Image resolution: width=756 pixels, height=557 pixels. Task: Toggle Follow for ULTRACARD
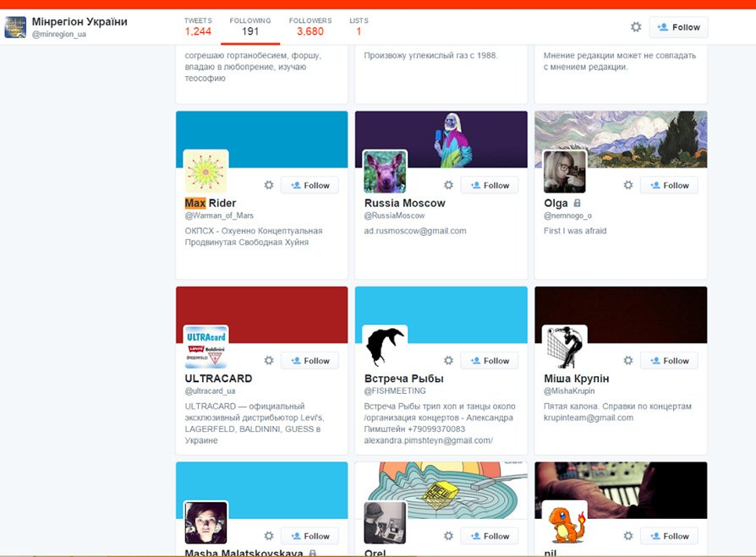310,361
